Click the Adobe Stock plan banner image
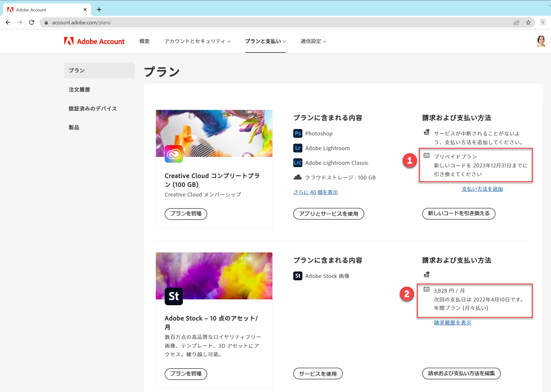Viewport: 551px width, 392px height. click(214, 276)
